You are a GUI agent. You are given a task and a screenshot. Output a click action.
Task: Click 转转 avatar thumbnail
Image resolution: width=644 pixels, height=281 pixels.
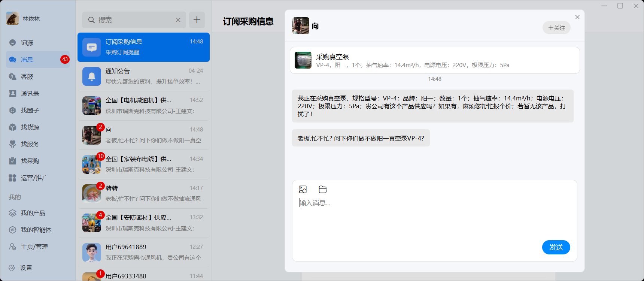pyautogui.click(x=92, y=194)
